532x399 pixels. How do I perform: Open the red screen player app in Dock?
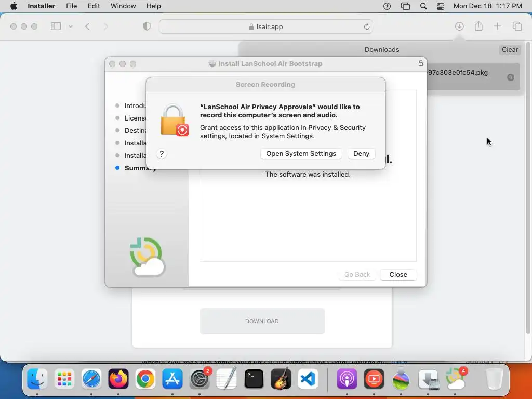[374, 379]
